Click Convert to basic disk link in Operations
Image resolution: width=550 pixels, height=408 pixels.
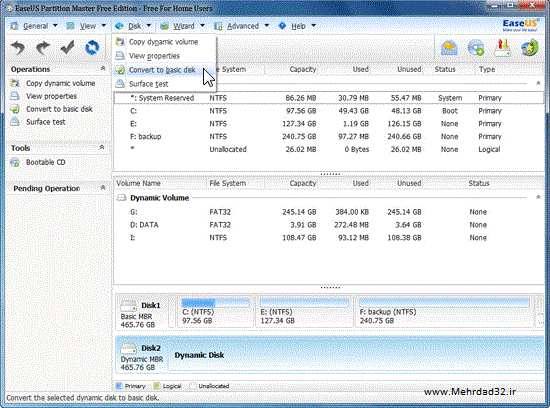(59, 109)
